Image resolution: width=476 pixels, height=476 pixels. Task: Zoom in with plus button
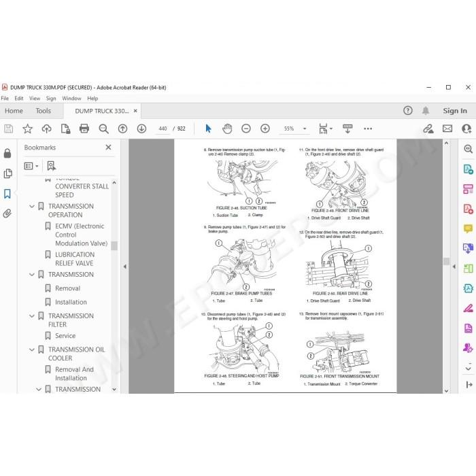pos(265,129)
